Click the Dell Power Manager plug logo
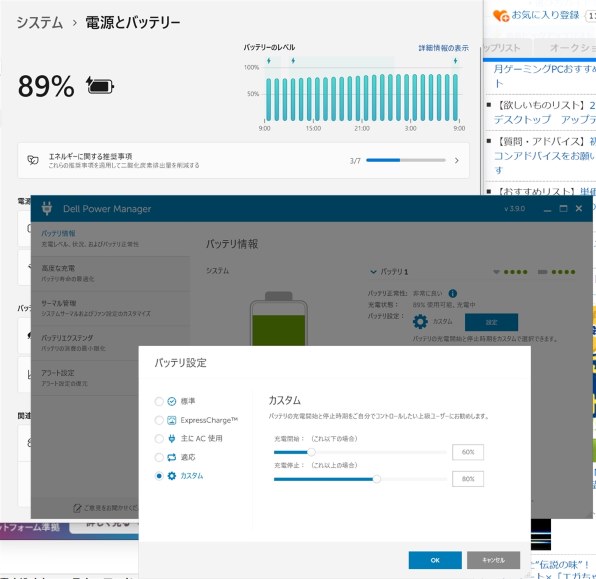 pyautogui.click(x=47, y=209)
